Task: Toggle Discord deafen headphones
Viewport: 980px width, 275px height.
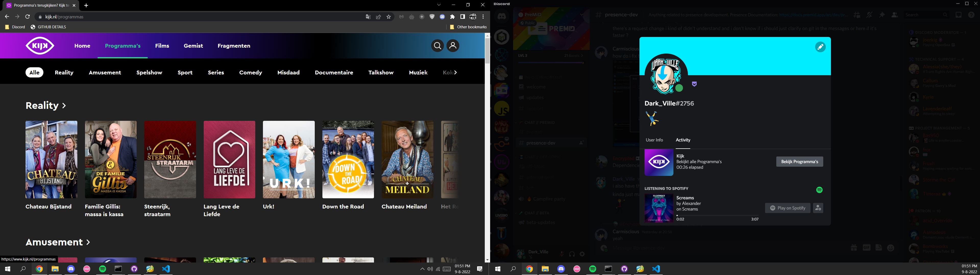Action: (572, 254)
